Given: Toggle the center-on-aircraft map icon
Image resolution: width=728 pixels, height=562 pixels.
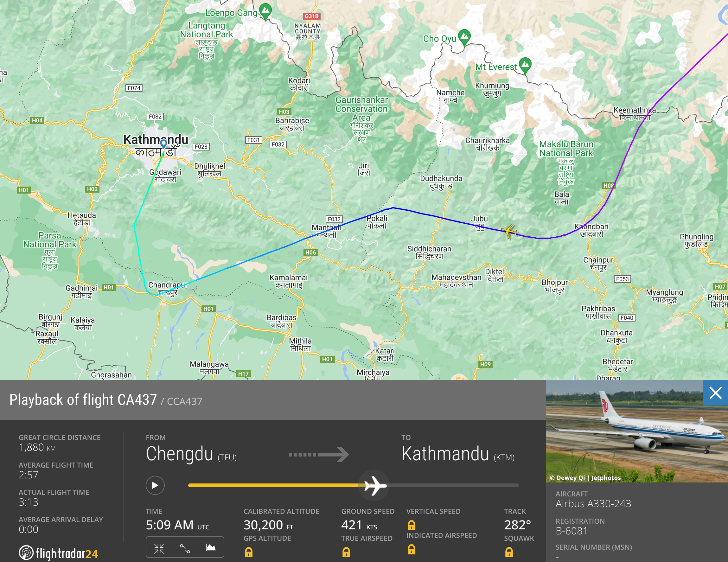Looking at the screenshot, I should tap(159, 548).
